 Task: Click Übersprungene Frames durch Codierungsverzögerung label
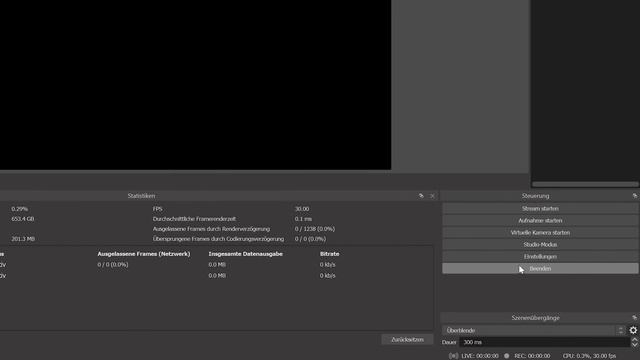pos(218,239)
